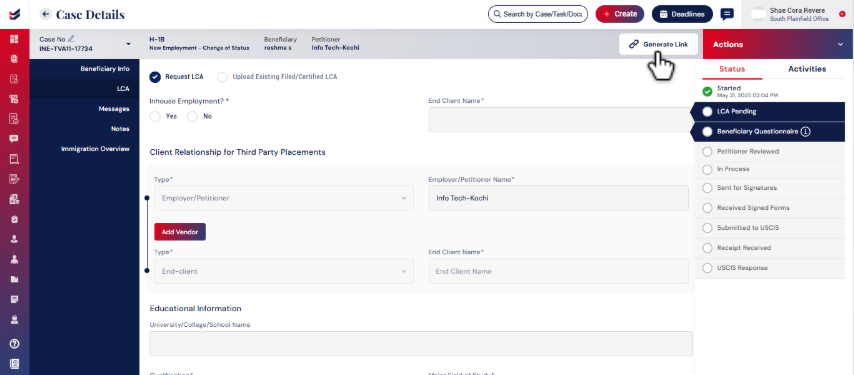Click the University/College/School Name field
Viewport: 854px width, 375px height.
click(x=421, y=343)
